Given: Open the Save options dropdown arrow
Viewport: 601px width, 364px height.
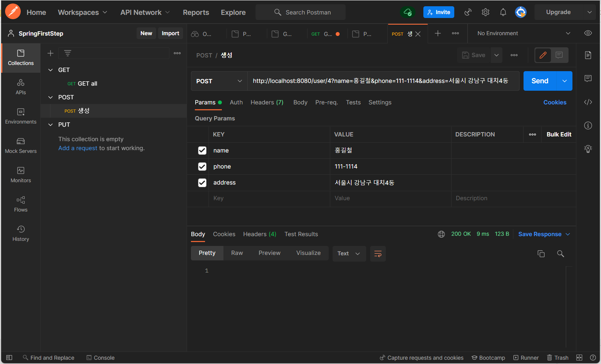Looking at the screenshot, I should 497,55.
